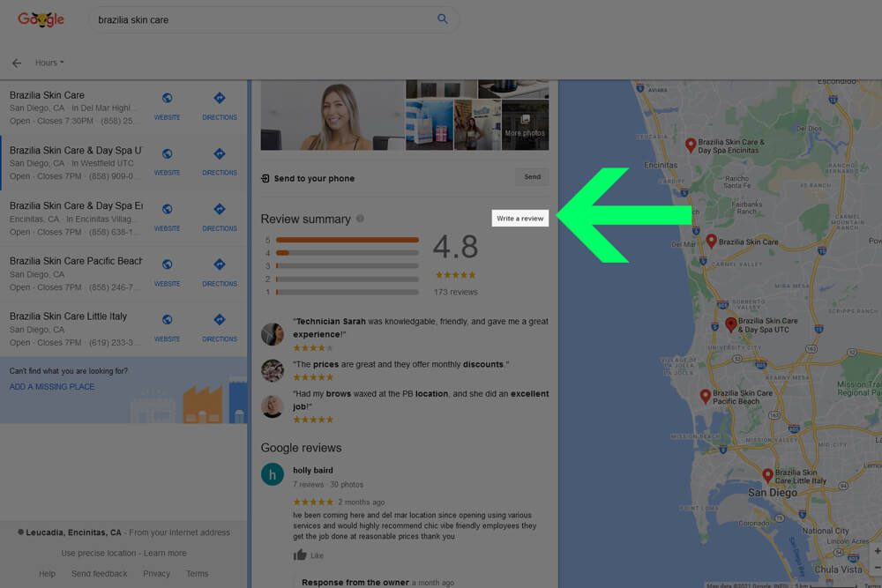Go back with the left arrow
The image size is (882, 588).
[x=17, y=63]
